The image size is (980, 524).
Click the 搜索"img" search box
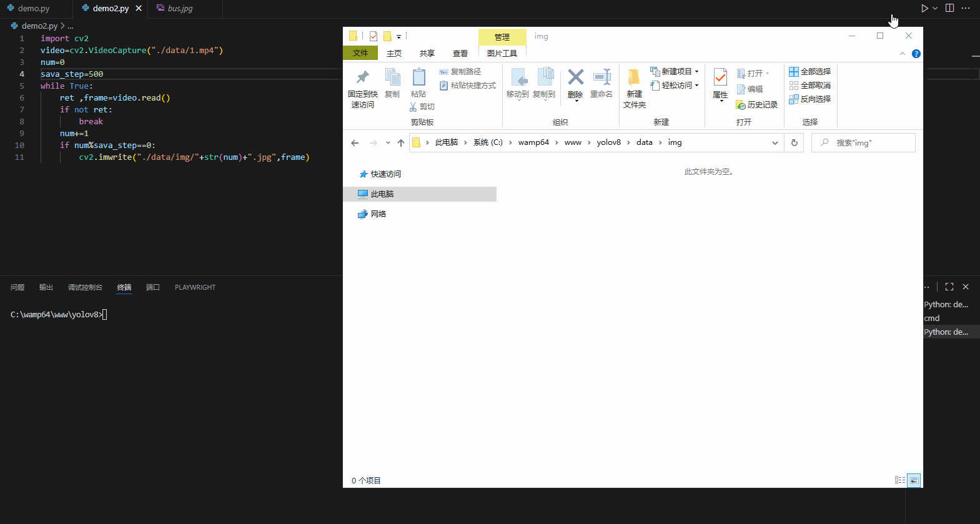click(863, 143)
